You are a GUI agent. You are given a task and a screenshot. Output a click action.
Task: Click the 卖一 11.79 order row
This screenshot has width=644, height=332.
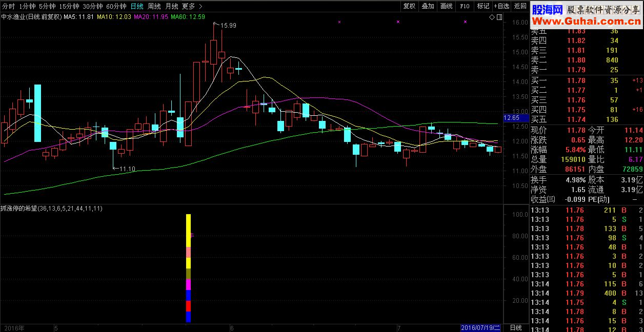click(587, 70)
